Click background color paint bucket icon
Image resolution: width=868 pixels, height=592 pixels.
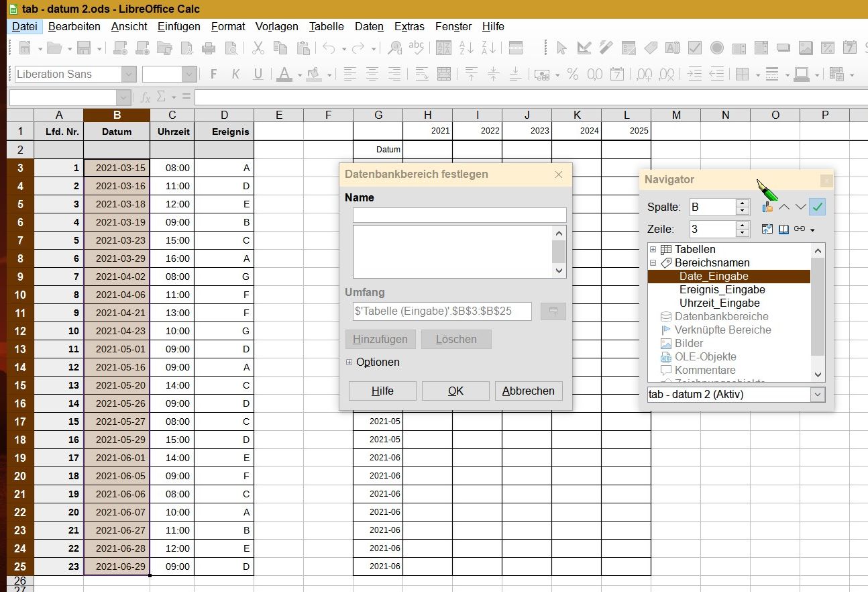(313, 74)
